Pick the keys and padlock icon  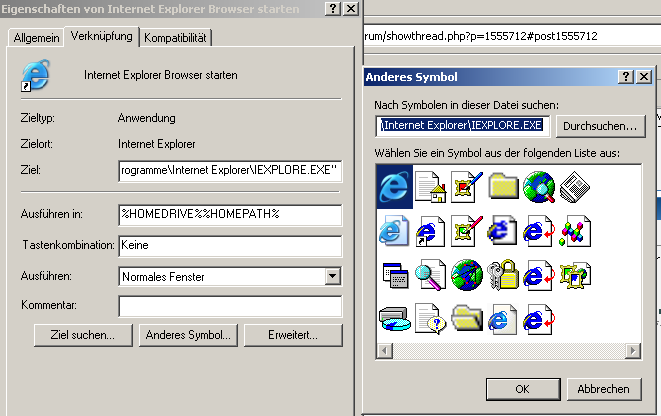click(503, 275)
